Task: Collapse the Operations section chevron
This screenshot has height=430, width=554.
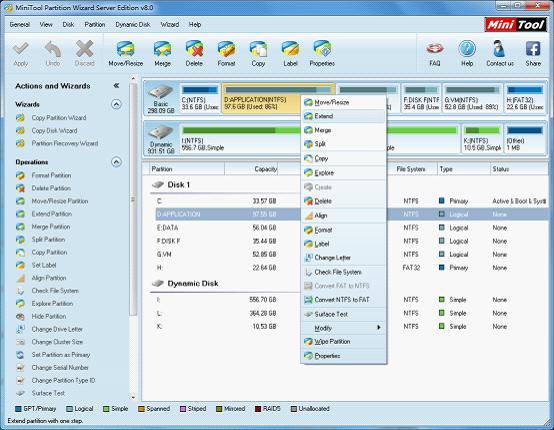Action: pyautogui.click(x=116, y=162)
